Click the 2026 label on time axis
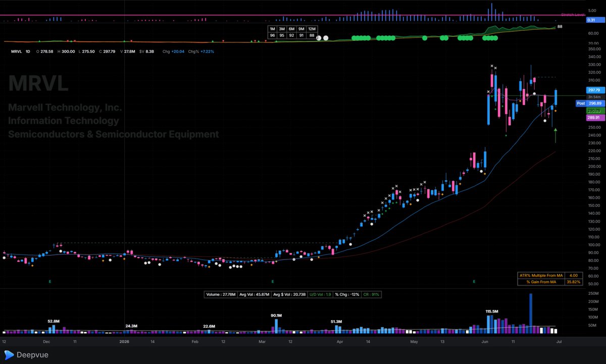 tap(124, 341)
